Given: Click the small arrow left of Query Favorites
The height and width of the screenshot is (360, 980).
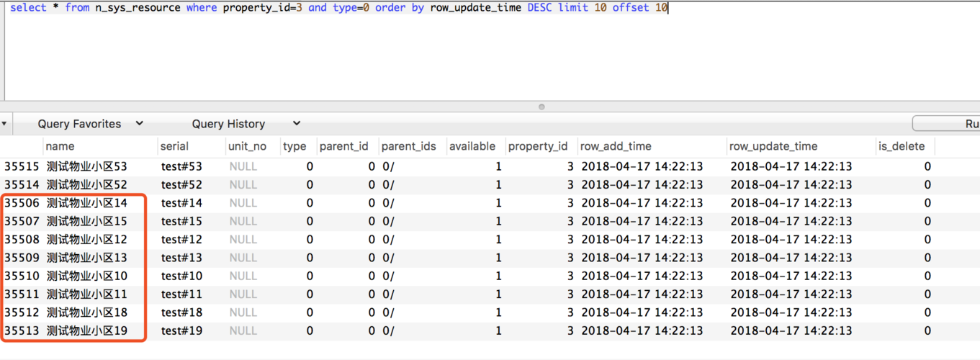Looking at the screenshot, I should pyautogui.click(x=4, y=124).
